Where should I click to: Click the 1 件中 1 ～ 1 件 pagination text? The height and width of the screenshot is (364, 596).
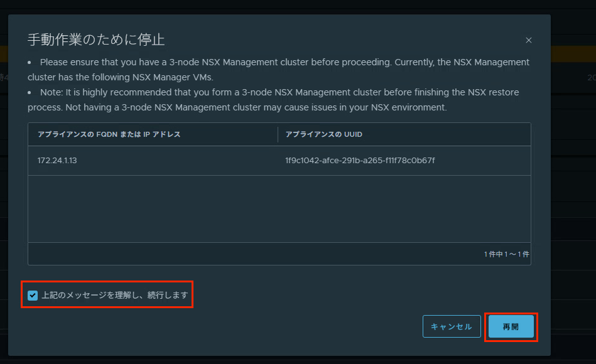coord(506,254)
